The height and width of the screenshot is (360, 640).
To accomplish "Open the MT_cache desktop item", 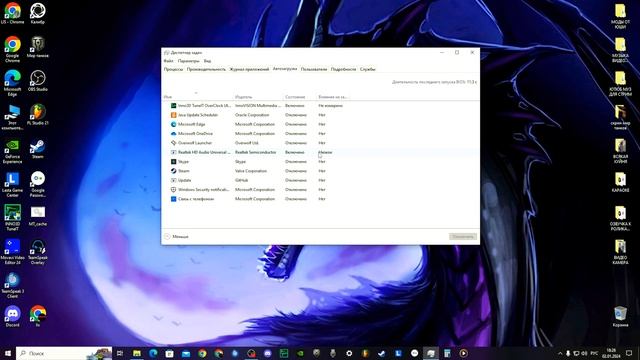I will pos(38,216).
